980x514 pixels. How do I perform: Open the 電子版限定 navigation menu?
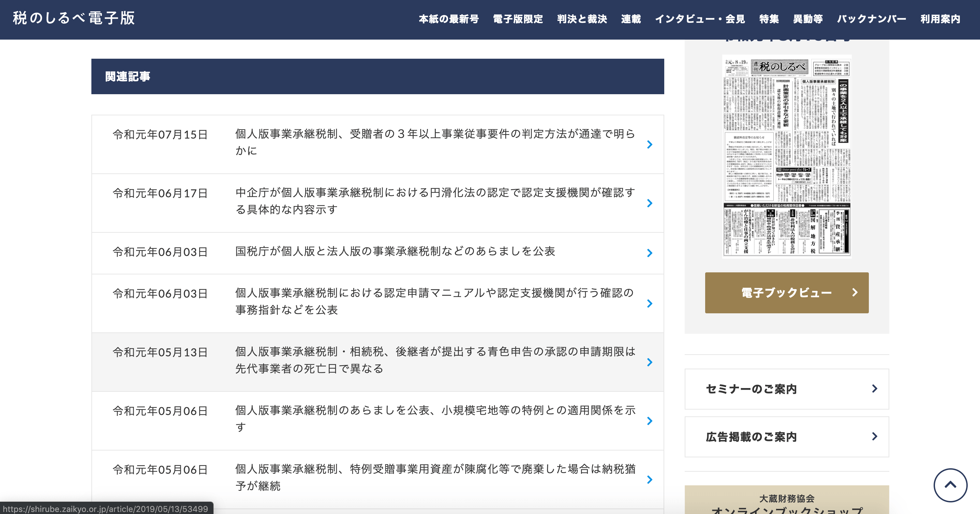coord(518,19)
